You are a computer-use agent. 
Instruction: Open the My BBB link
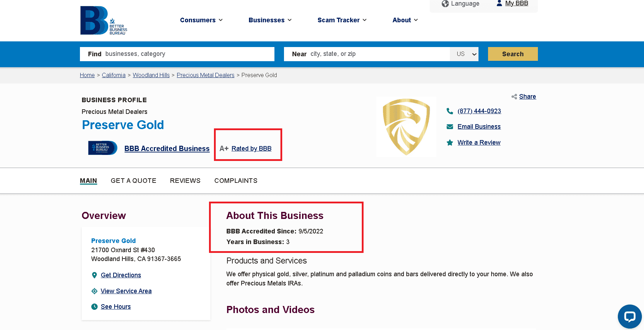516,4
